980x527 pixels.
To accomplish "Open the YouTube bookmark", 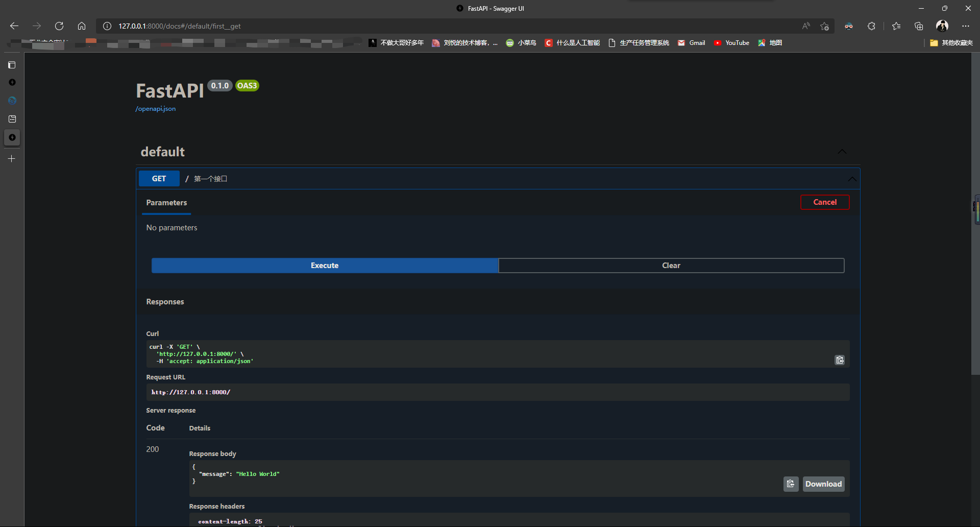I will click(731, 43).
